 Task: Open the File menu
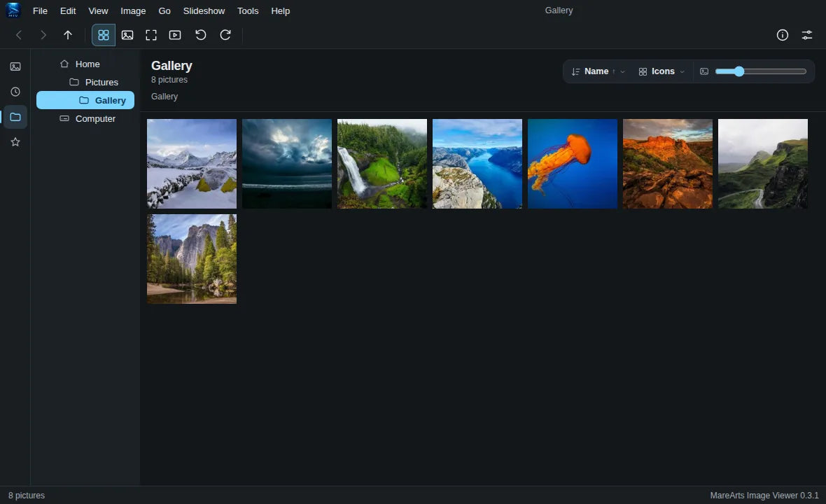pyautogui.click(x=40, y=10)
